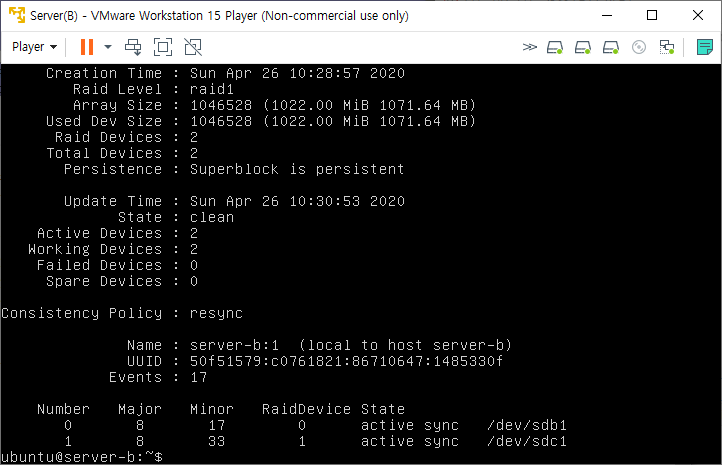Click the resync Consistency Policy value
Image resolution: width=722 pixels, height=465 pixels.
(216, 313)
